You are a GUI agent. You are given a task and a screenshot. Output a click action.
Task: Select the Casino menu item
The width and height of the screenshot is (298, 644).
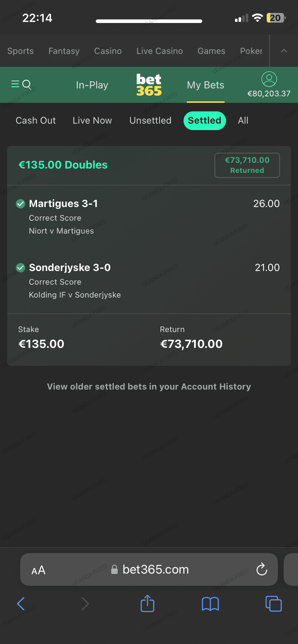click(108, 51)
